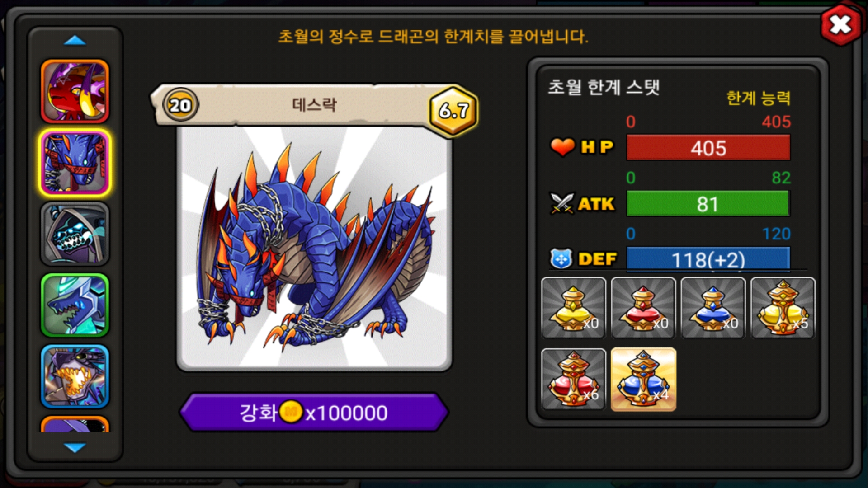Select the small red essence potion x0

point(643,308)
